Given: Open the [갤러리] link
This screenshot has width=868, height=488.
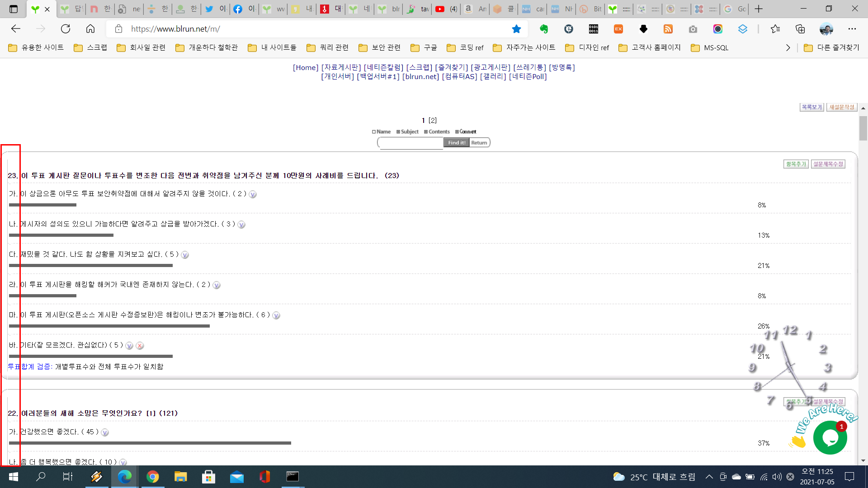Looking at the screenshot, I should pyautogui.click(x=493, y=76).
